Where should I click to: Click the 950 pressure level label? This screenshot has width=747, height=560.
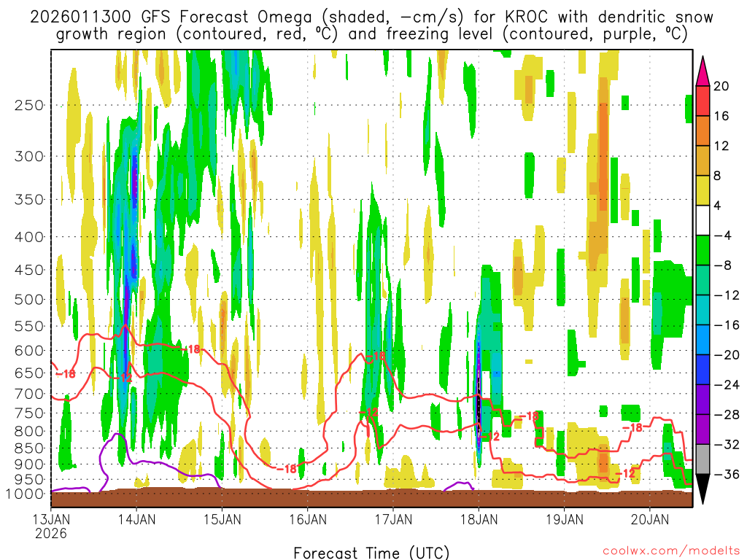click(x=29, y=480)
